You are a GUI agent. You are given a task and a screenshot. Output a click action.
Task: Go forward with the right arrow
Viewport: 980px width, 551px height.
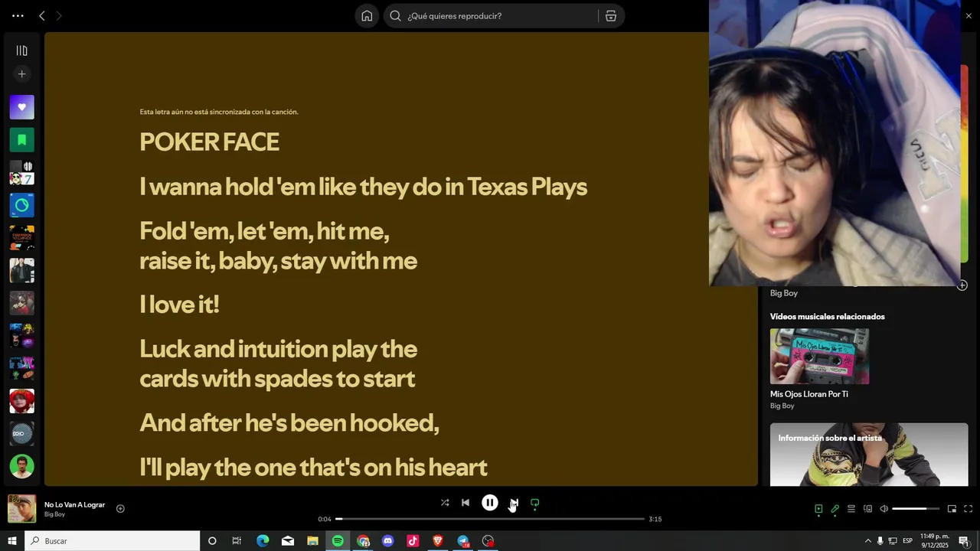tap(59, 15)
